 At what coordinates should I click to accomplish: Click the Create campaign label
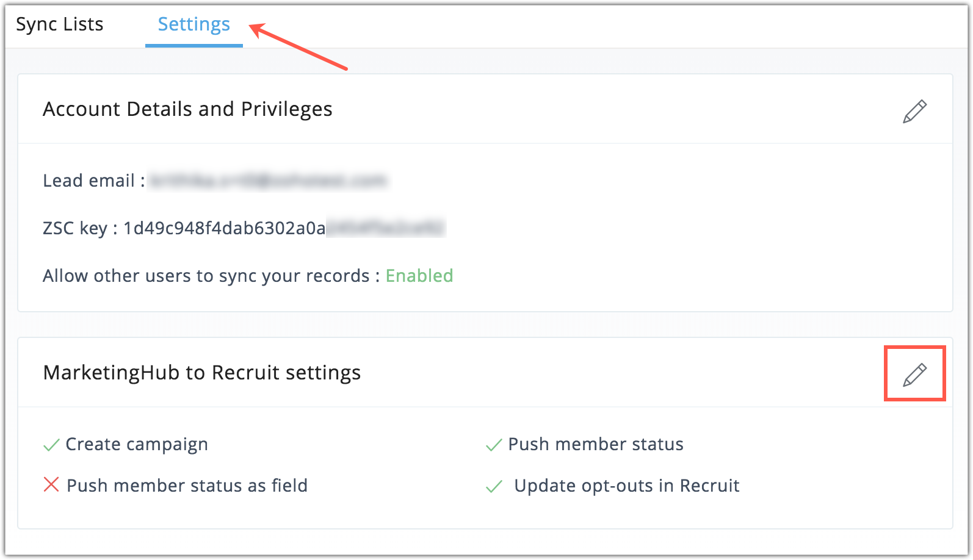(x=137, y=445)
